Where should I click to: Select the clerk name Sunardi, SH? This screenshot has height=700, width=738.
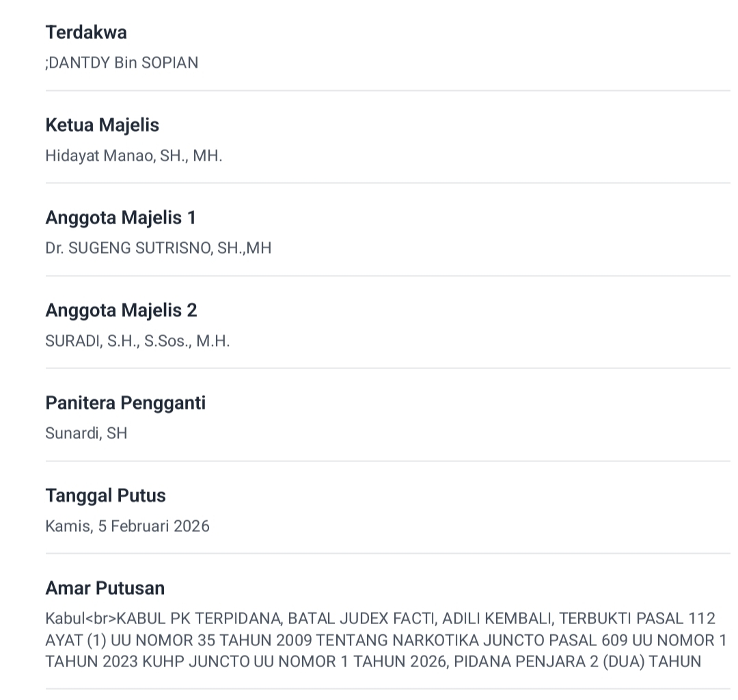86,433
